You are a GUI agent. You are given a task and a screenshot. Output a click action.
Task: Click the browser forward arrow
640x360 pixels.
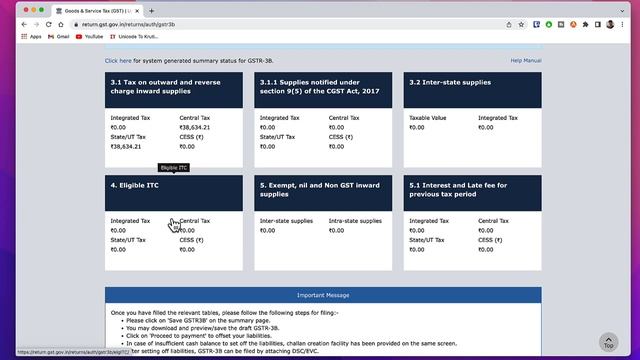(x=36, y=24)
